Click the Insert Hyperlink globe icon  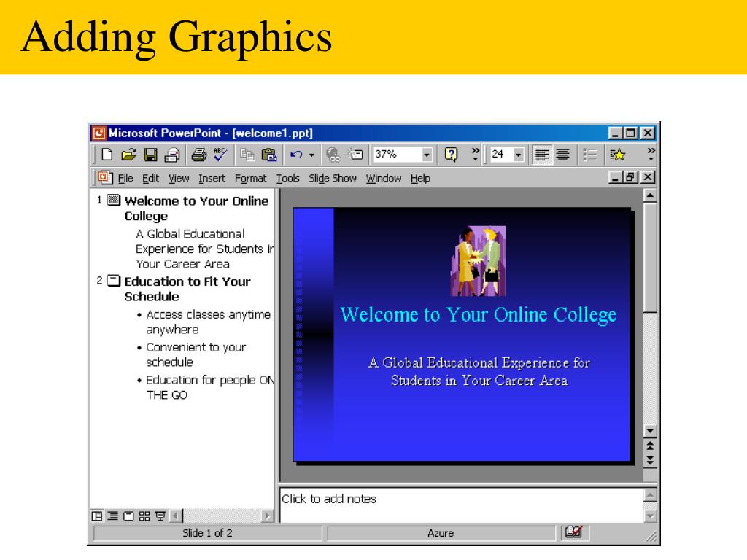333,155
